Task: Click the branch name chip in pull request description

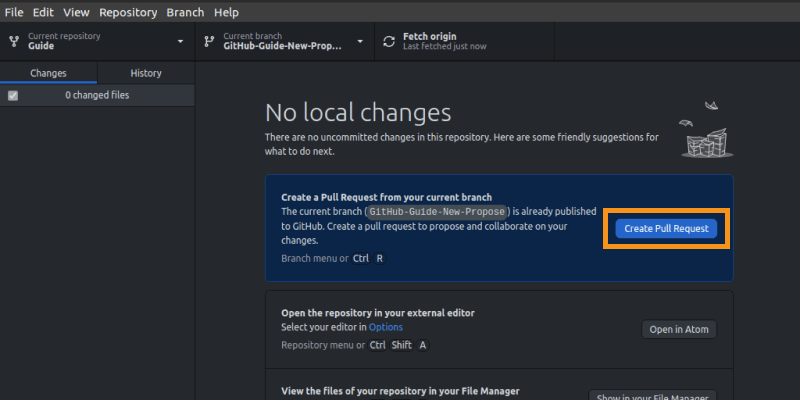Action: [x=438, y=212]
